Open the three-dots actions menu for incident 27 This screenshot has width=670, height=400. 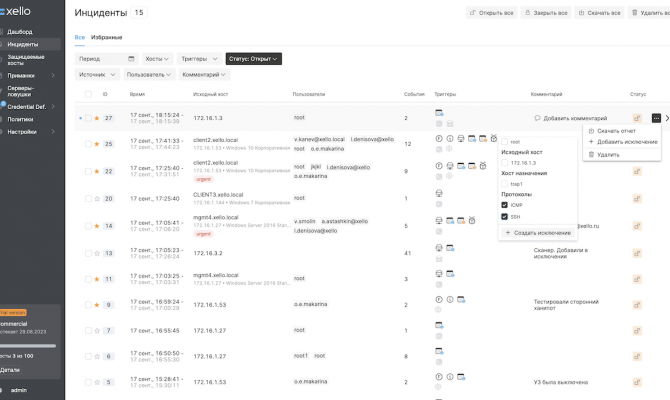[656, 118]
